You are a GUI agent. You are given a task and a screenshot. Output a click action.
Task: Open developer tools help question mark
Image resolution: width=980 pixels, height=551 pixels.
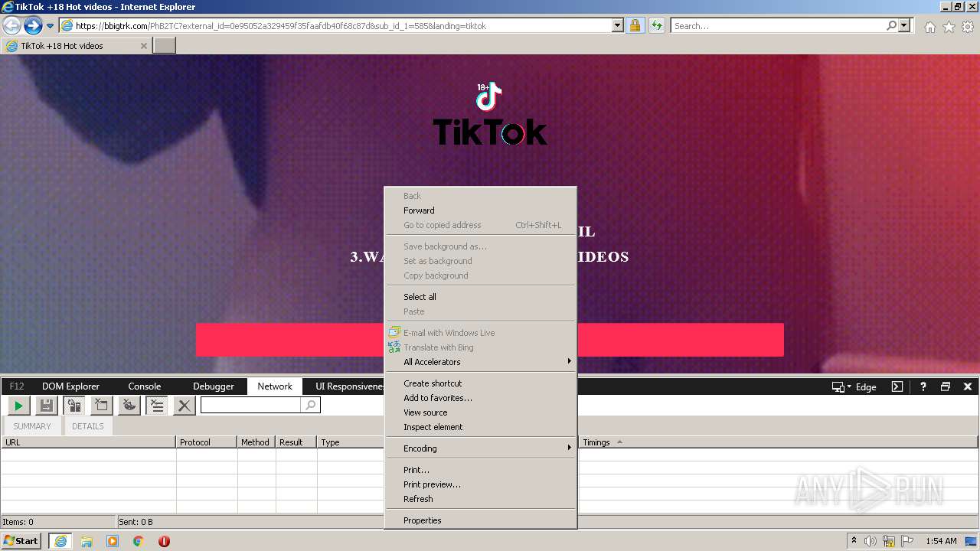(923, 387)
